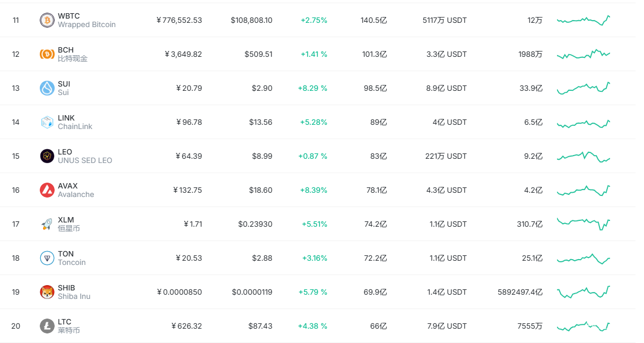This screenshot has width=644, height=343.
Task: Open the WBTC coin name link
Action: pos(69,16)
